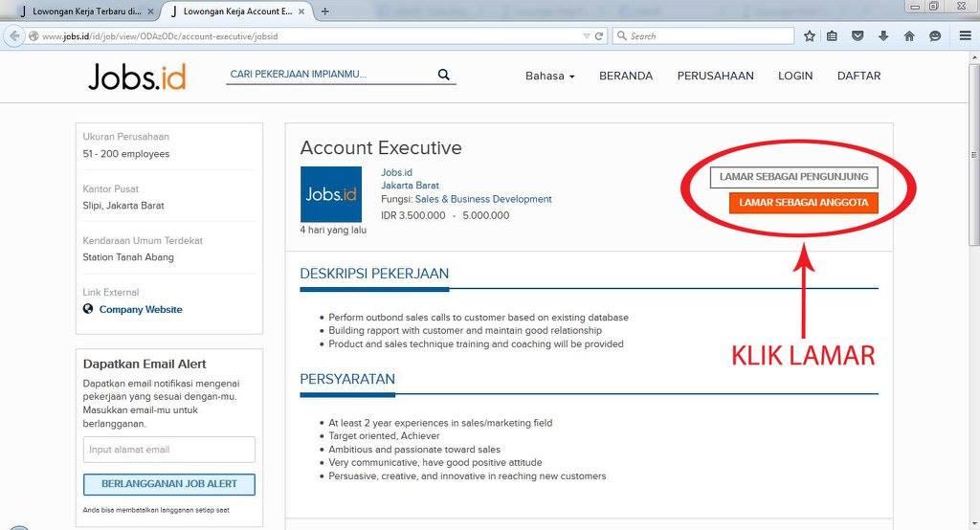The width and height of the screenshot is (980, 530).
Task: Close the Lowongan Kerja Terbaru tab
Action: coord(150,11)
